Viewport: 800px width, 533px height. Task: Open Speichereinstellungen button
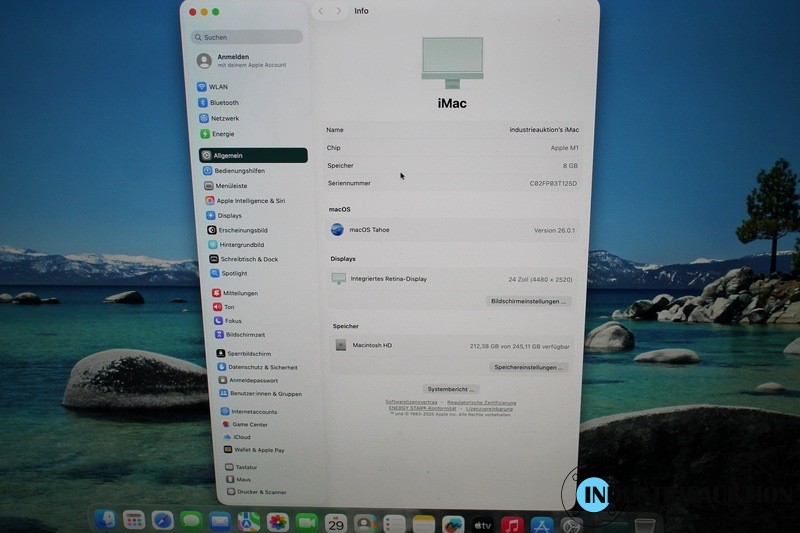[529, 367]
